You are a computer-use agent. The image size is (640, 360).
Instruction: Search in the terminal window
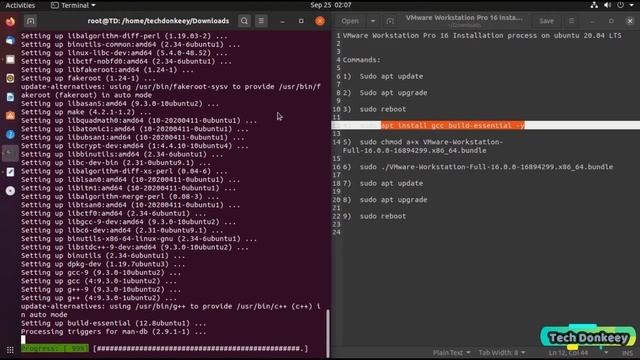(x=244, y=21)
